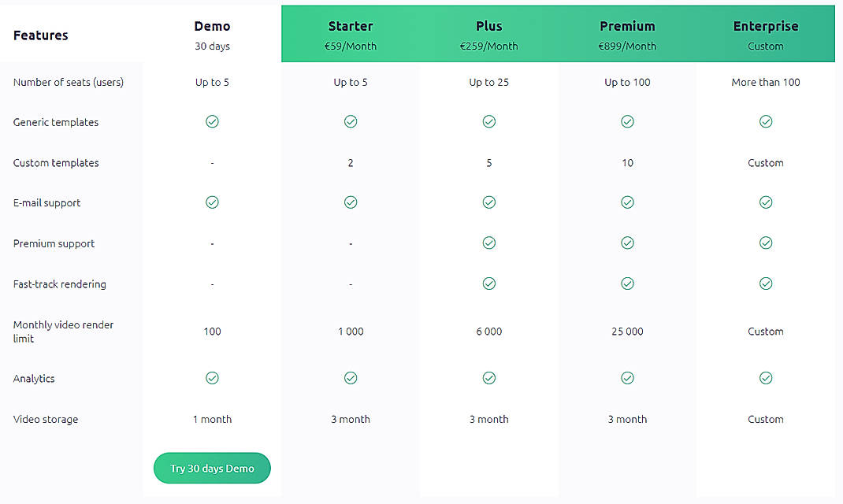
Task: Select the Enterprise Custom plan header
Action: [766, 35]
